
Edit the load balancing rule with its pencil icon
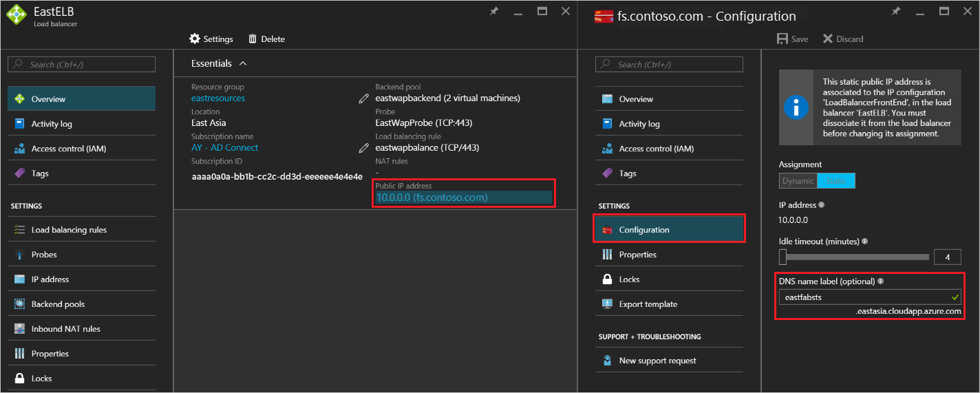coord(363,148)
